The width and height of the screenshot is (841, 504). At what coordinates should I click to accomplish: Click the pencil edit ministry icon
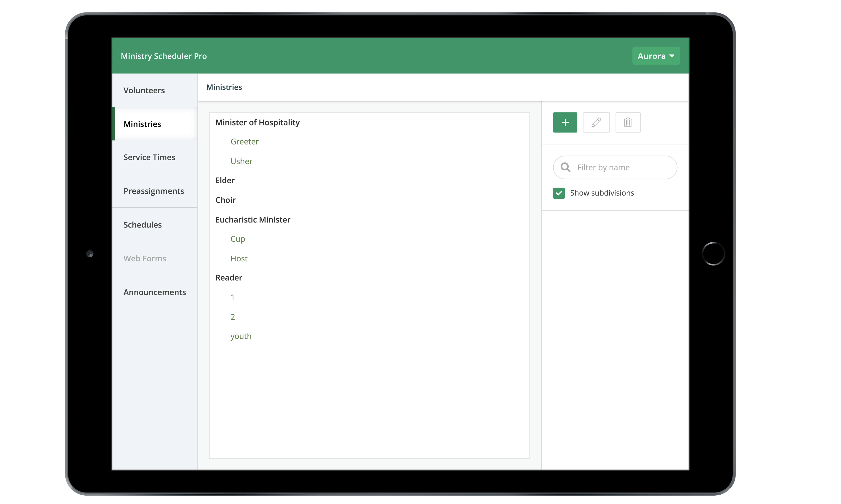[596, 122]
